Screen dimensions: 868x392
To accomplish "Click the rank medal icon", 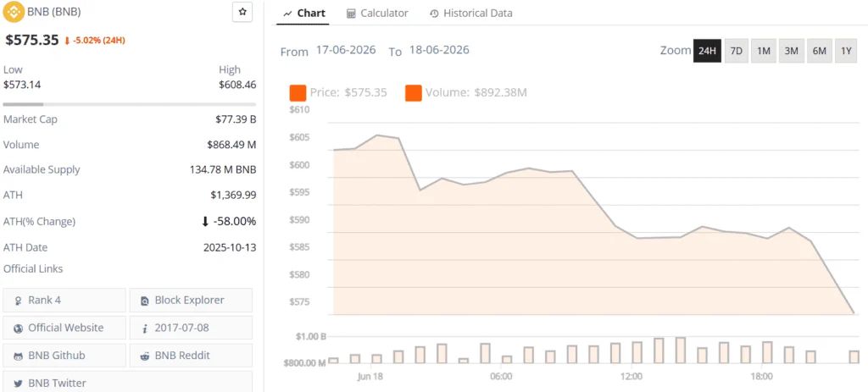I will [19, 301].
